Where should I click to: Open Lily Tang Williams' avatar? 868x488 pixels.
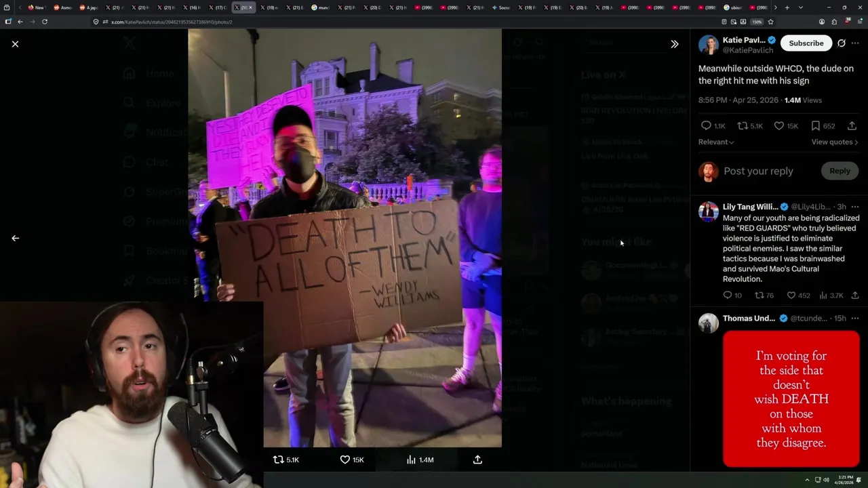pyautogui.click(x=708, y=211)
